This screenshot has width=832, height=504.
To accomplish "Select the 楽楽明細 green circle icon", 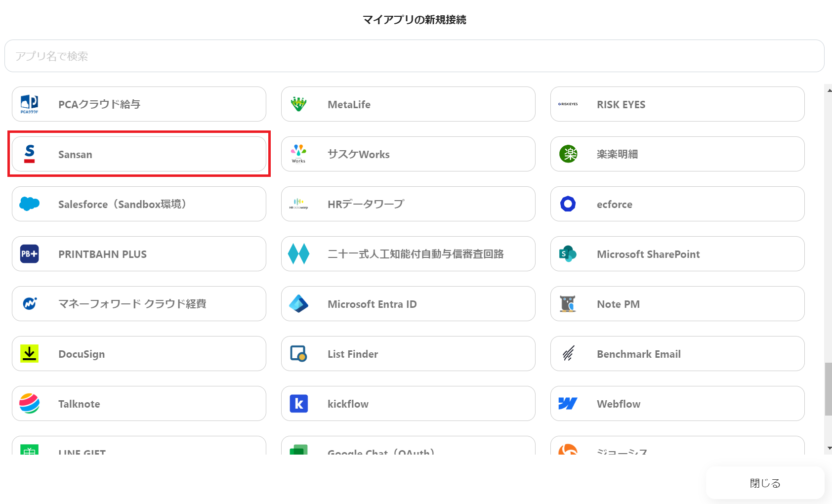I will pos(568,154).
